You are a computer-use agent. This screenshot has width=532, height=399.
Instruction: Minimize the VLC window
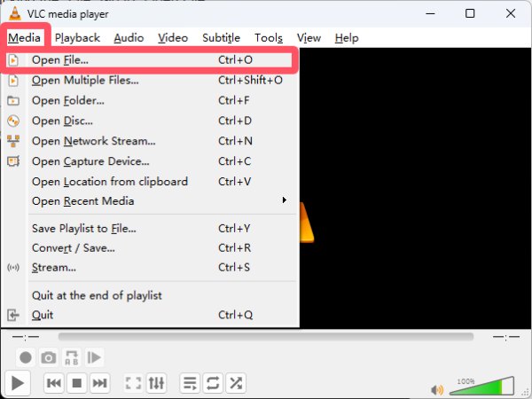(x=430, y=13)
